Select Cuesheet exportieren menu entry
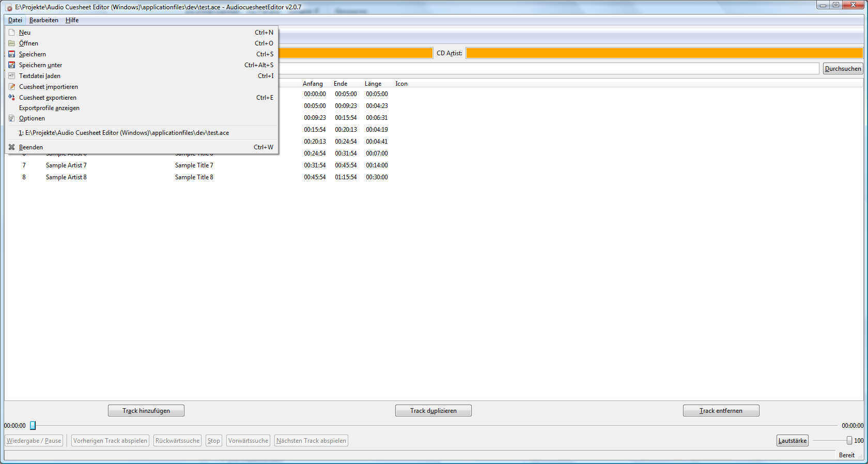Screen dimensions: 868x464 click(142, 98)
